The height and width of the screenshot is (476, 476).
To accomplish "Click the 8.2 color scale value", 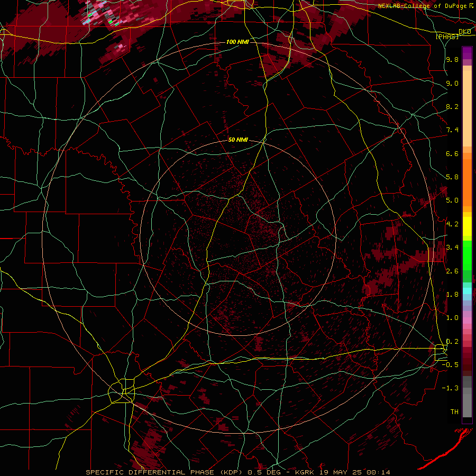I will click(452, 106).
